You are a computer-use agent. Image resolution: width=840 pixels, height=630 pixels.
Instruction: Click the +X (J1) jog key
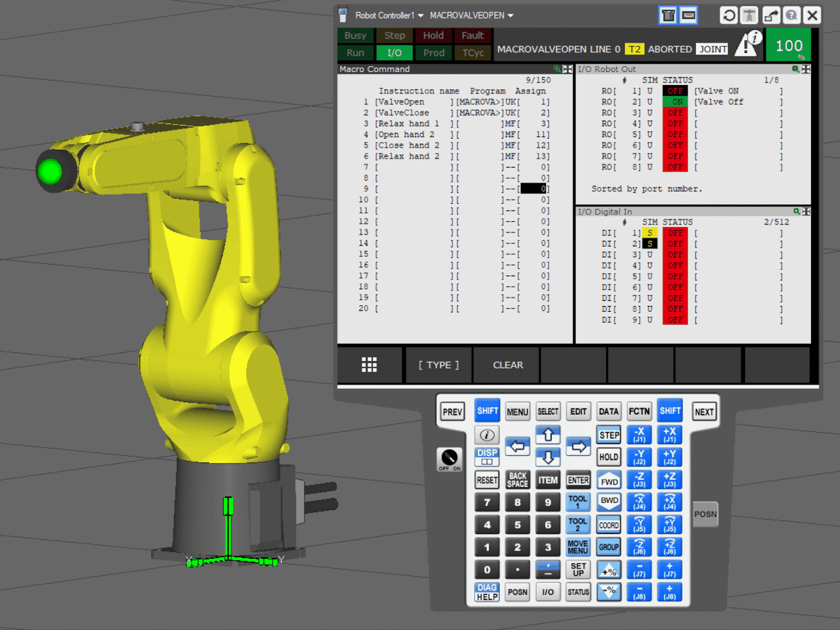coord(669,435)
